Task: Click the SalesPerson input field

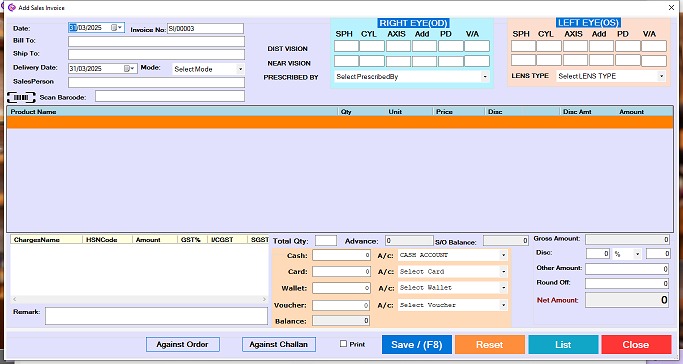Action: 156,82
